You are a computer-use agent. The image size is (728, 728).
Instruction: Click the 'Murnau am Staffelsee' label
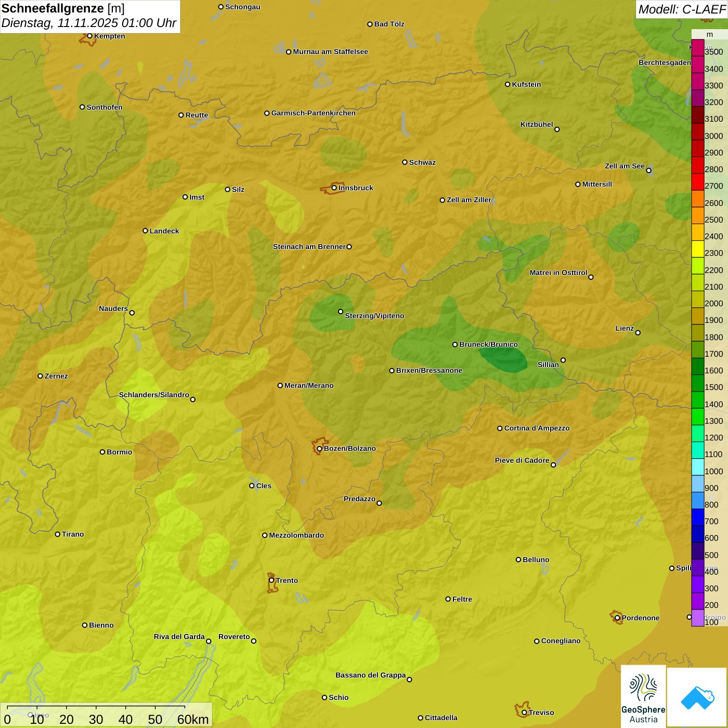pos(330,51)
